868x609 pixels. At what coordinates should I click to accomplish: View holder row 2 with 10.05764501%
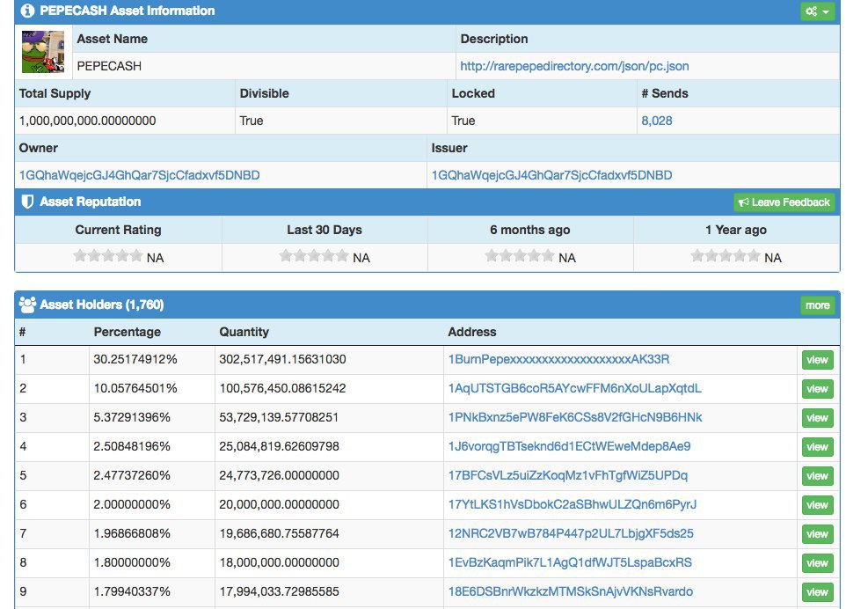pos(817,389)
